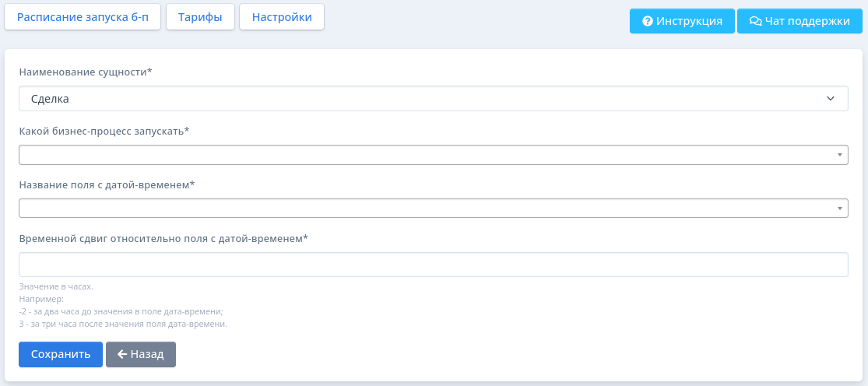Click the Сохранить button
The image size is (868, 386).
pos(61,354)
